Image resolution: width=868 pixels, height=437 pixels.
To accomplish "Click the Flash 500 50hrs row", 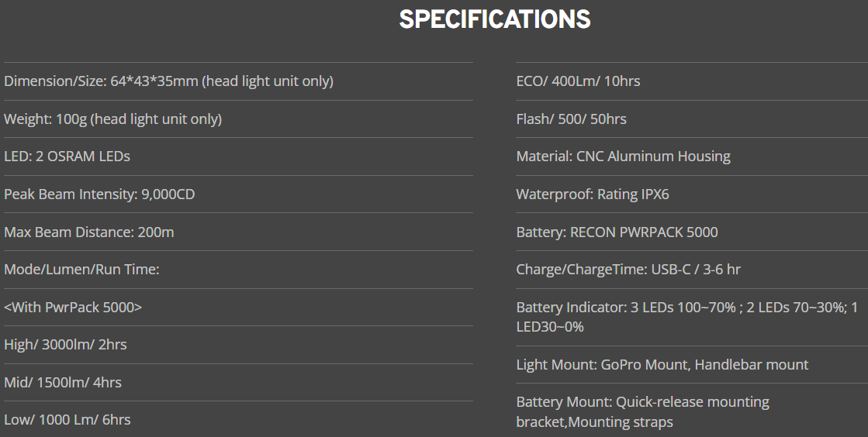I will coord(571,119).
